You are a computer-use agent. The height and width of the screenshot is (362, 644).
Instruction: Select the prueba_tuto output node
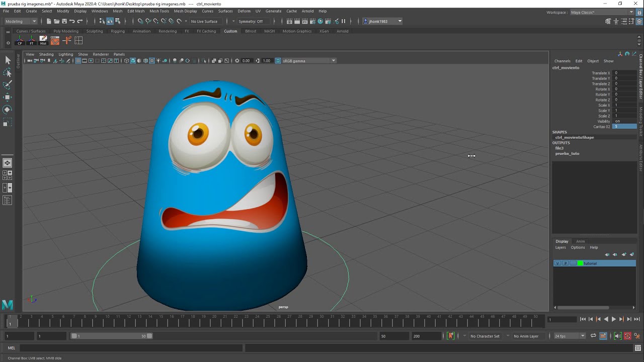point(568,153)
